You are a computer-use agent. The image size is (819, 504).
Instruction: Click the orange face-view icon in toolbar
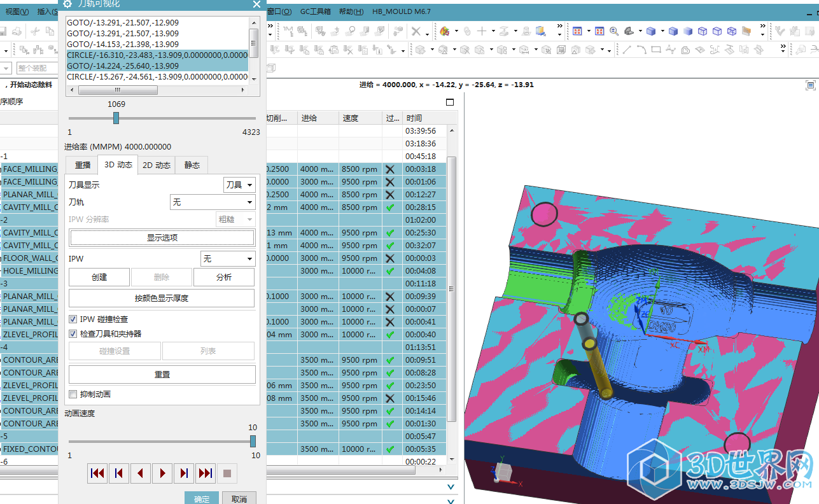[x=746, y=31]
